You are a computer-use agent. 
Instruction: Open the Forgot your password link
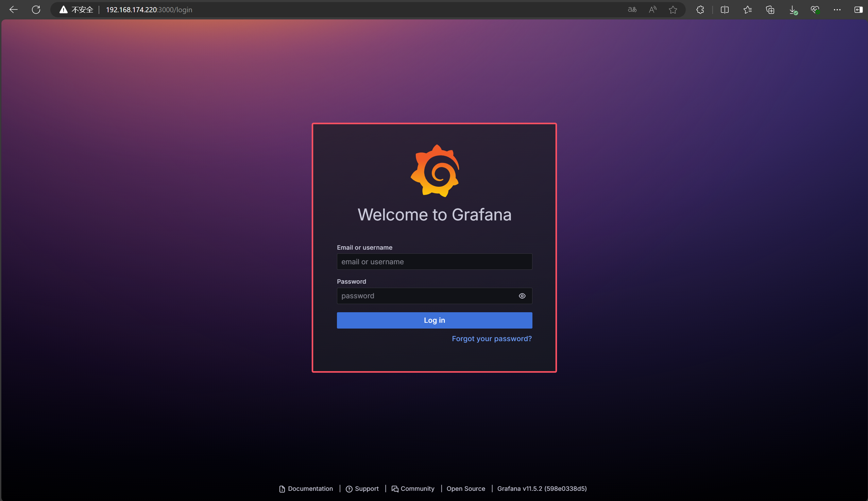pos(492,339)
